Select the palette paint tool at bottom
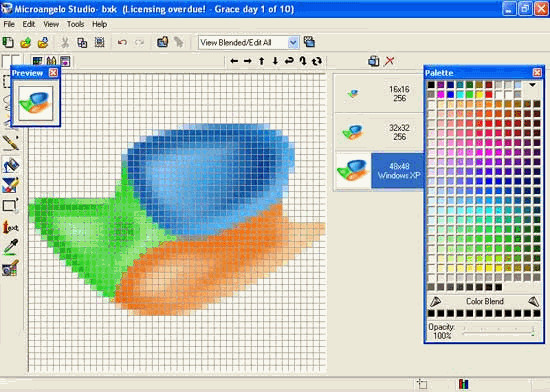The width and height of the screenshot is (550, 392). pos(10,269)
